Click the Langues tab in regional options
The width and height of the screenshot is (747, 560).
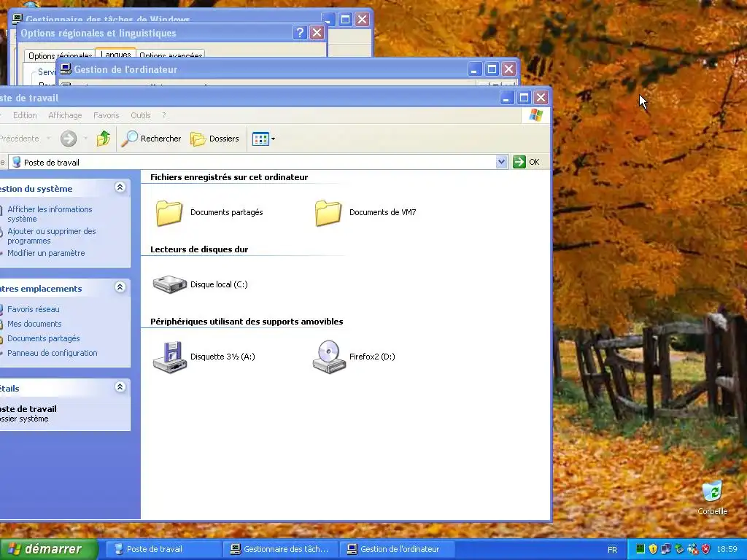click(x=116, y=54)
